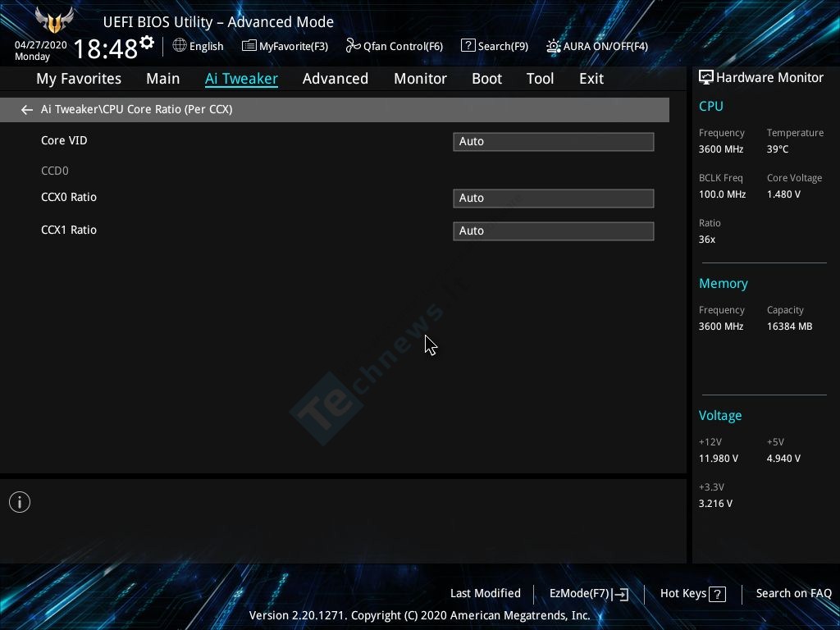This screenshot has height=630, width=840.
Task: Select the Ai Tweaker tab
Action: [241, 79]
